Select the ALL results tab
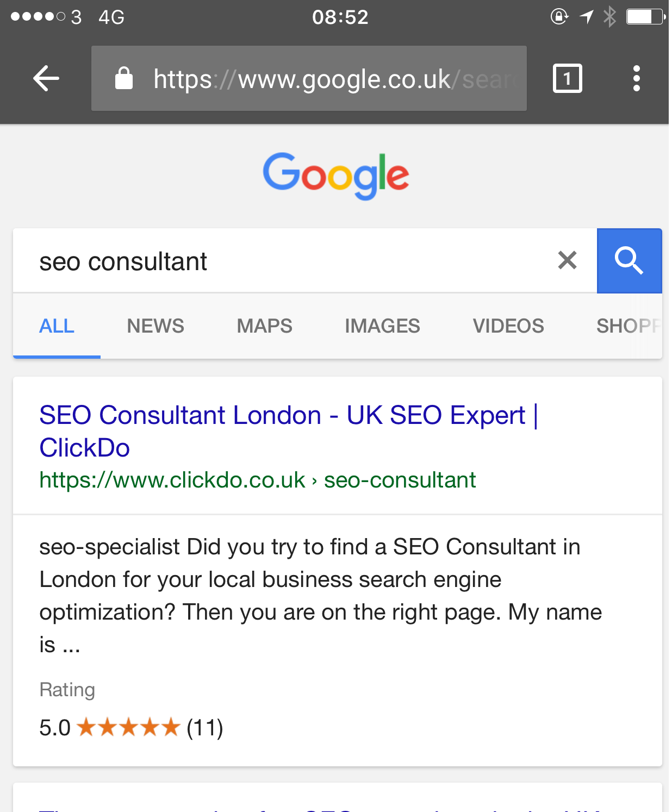Screen dimensions: 672x812 (57, 326)
